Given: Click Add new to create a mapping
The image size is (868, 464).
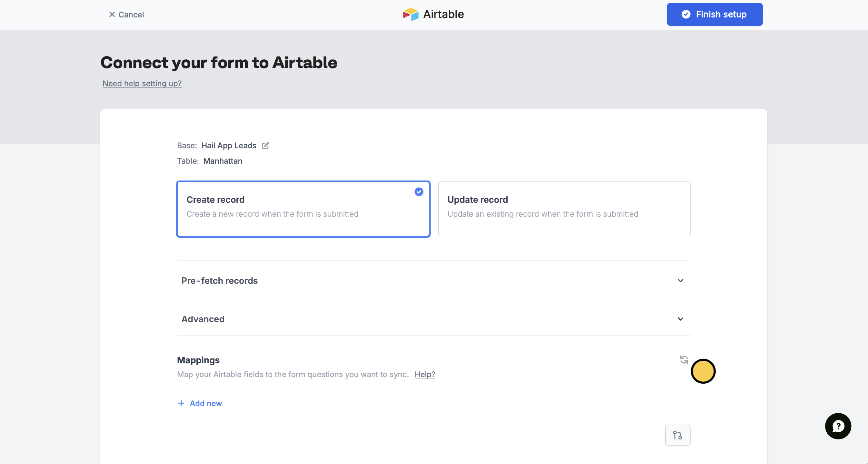Looking at the screenshot, I should point(206,403).
